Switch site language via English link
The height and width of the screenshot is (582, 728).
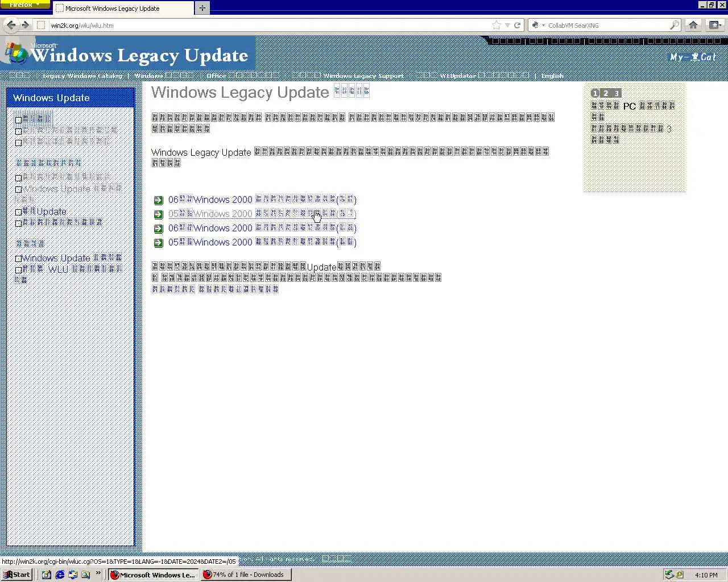point(552,76)
